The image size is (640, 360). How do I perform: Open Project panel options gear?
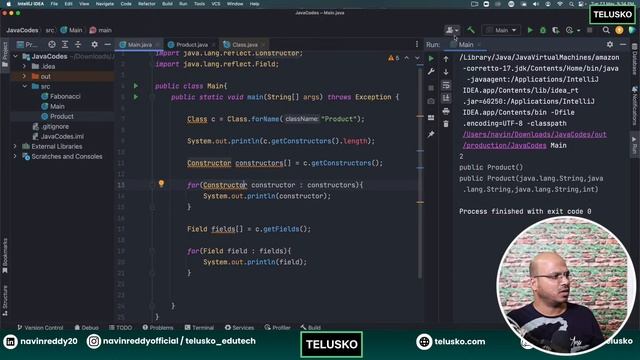tap(94, 44)
